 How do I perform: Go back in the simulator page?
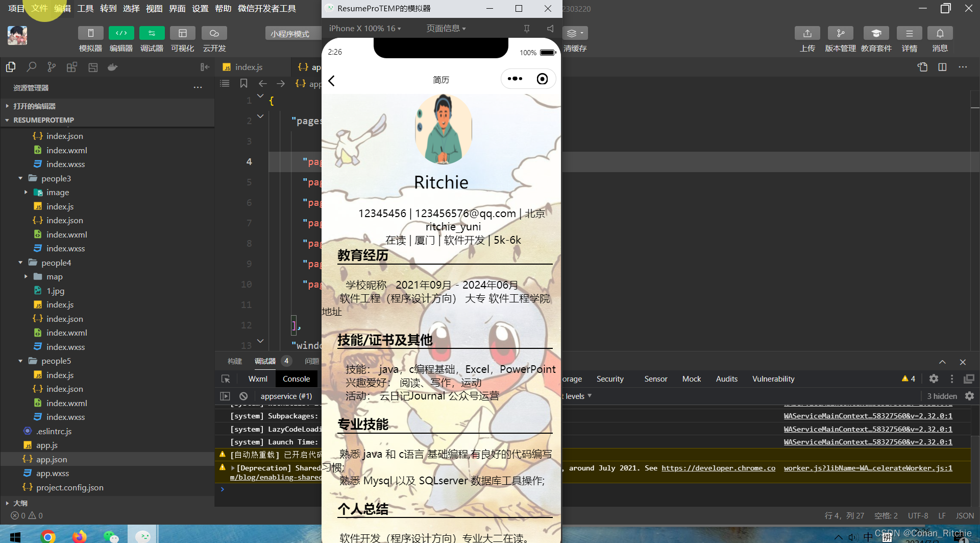332,81
